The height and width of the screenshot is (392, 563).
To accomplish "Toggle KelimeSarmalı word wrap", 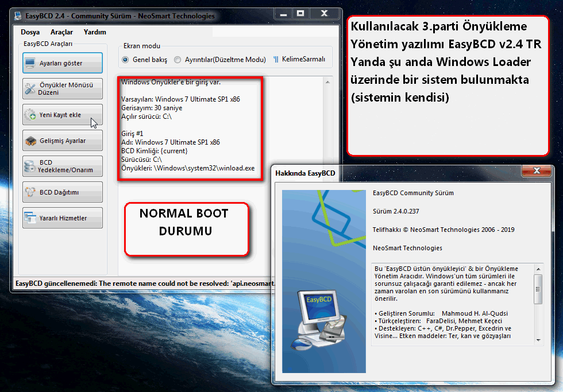I will 299,59.
